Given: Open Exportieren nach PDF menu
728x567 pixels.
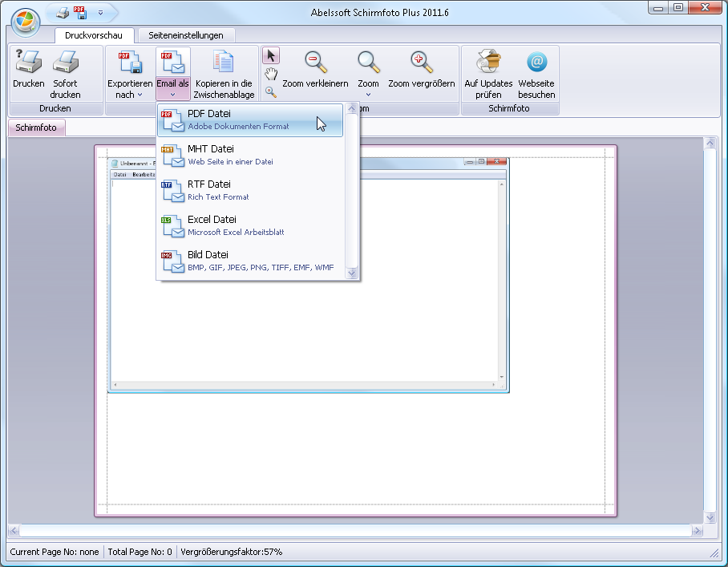Looking at the screenshot, I should 130,75.
